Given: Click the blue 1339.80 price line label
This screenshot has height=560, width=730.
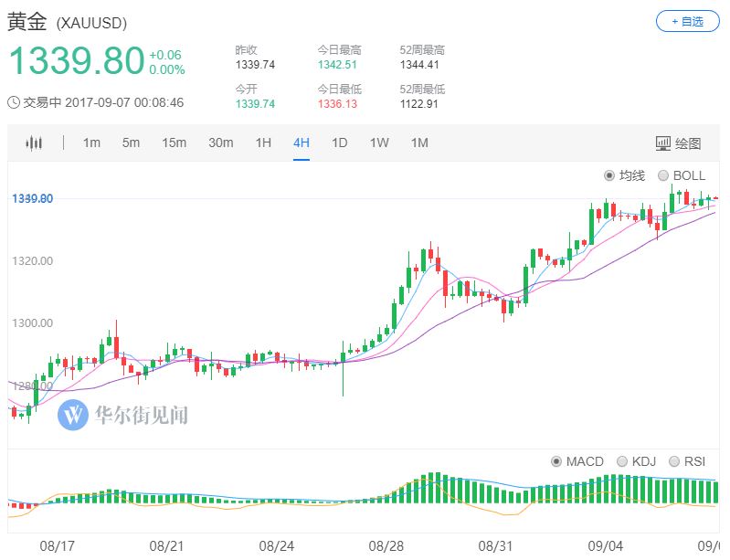Looking at the screenshot, I should [x=32, y=199].
